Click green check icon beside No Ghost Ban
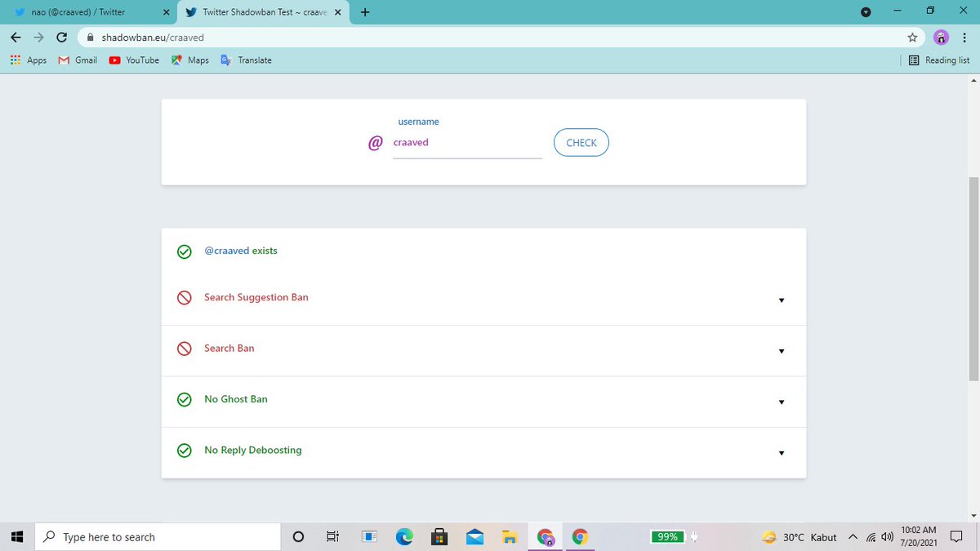Viewport: 980px width, 551px height. click(185, 400)
